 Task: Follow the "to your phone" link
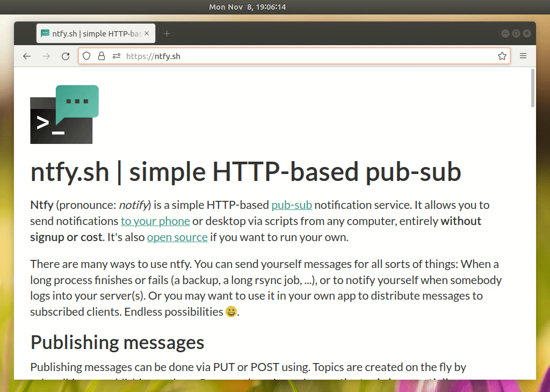point(155,221)
